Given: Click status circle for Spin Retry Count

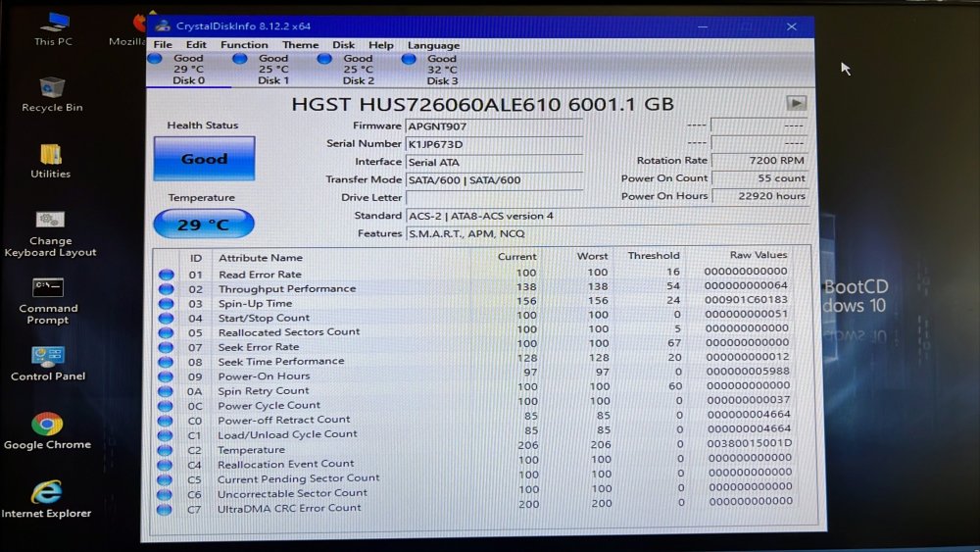Looking at the screenshot, I should pyautogui.click(x=166, y=390).
